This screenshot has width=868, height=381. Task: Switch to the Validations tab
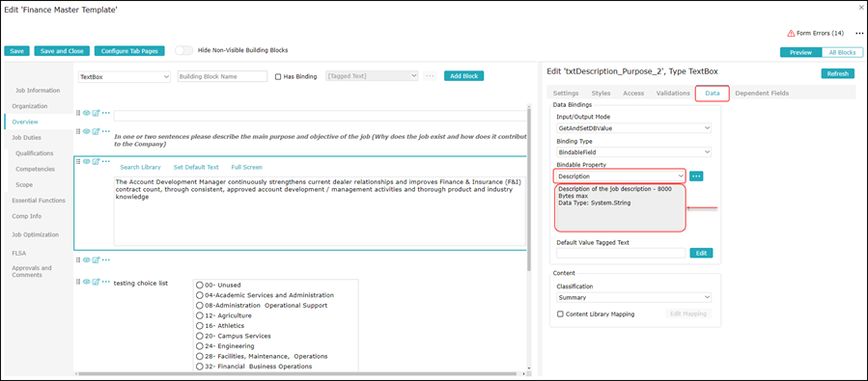673,93
